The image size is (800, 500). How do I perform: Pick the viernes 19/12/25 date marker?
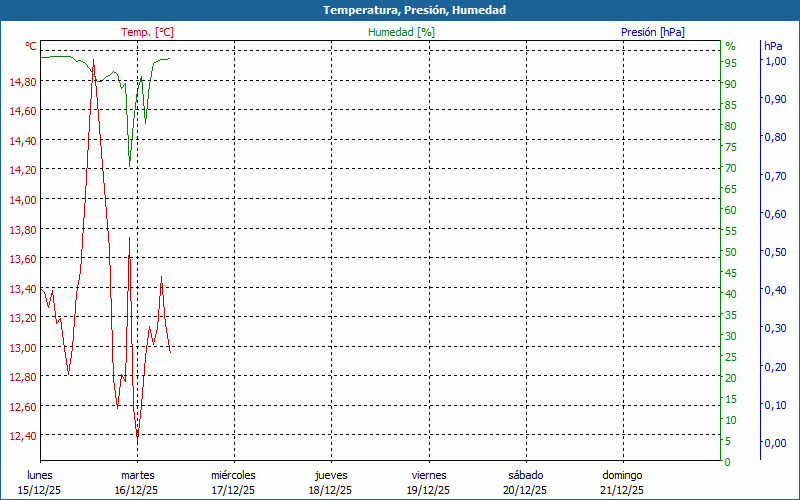pyautogui.click(x=428, y=482)
